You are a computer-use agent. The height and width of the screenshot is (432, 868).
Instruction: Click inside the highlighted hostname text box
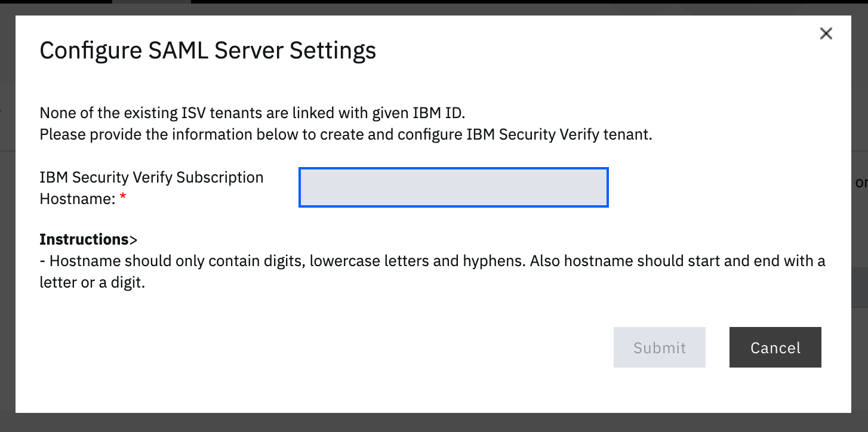[453, 187]
